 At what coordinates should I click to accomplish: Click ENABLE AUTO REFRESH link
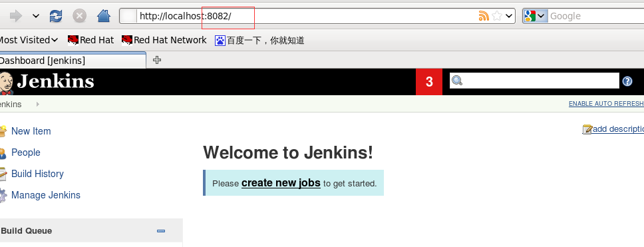tap(606, 104)
